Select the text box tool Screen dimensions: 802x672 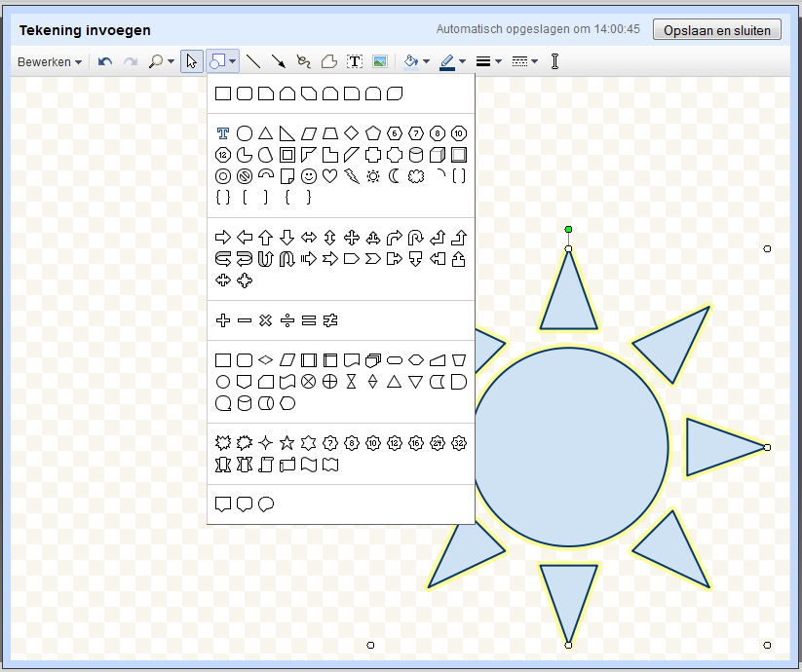coord(355,61)
